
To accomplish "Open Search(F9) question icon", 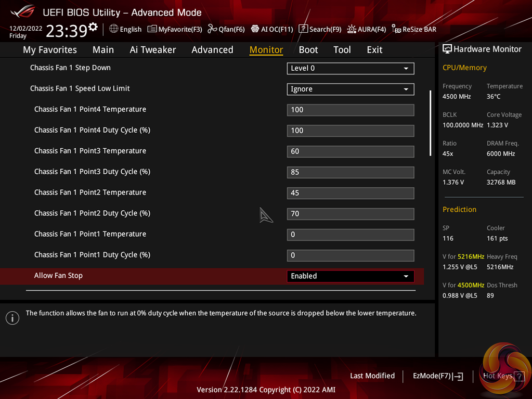I will click(303, 29).
